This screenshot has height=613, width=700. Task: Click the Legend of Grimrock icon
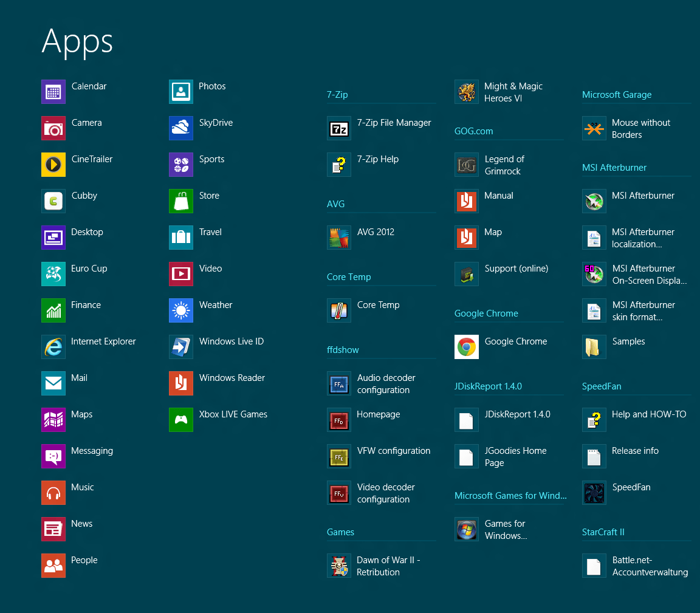(x=467, y=165)
